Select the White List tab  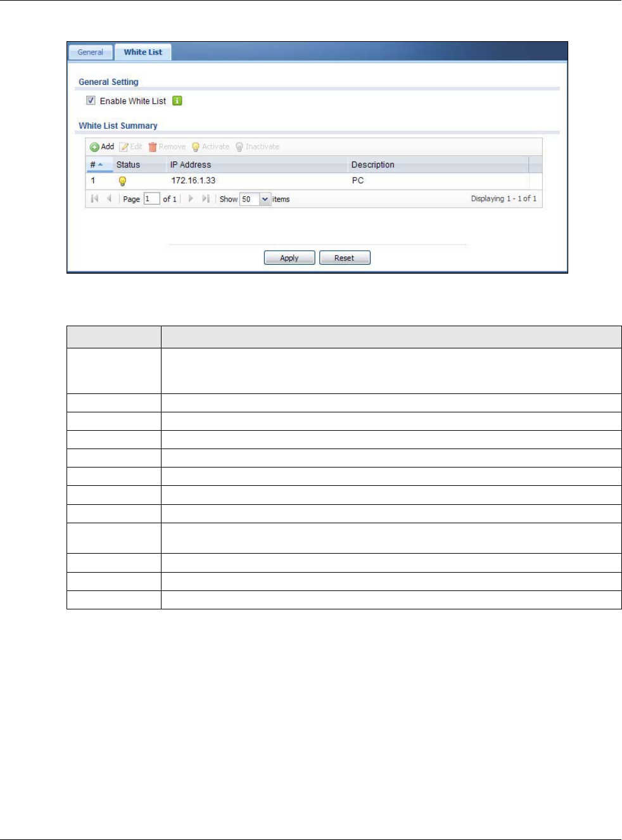tap(143, 53)
